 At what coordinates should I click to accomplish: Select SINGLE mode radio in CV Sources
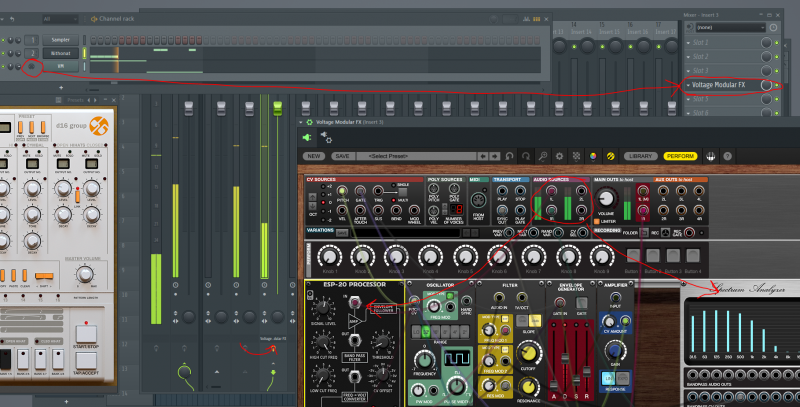pos(393,185)
